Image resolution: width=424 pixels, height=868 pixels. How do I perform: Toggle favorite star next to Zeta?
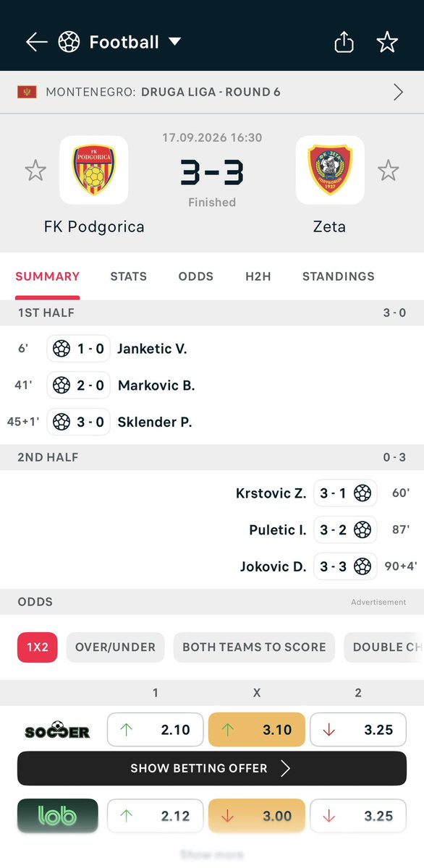point(389,171)
